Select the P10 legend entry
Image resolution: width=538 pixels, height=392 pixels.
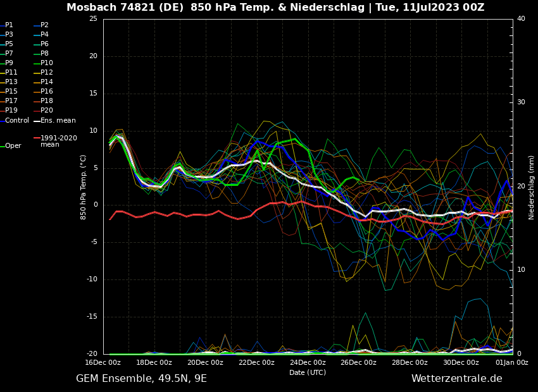point(46,63)
